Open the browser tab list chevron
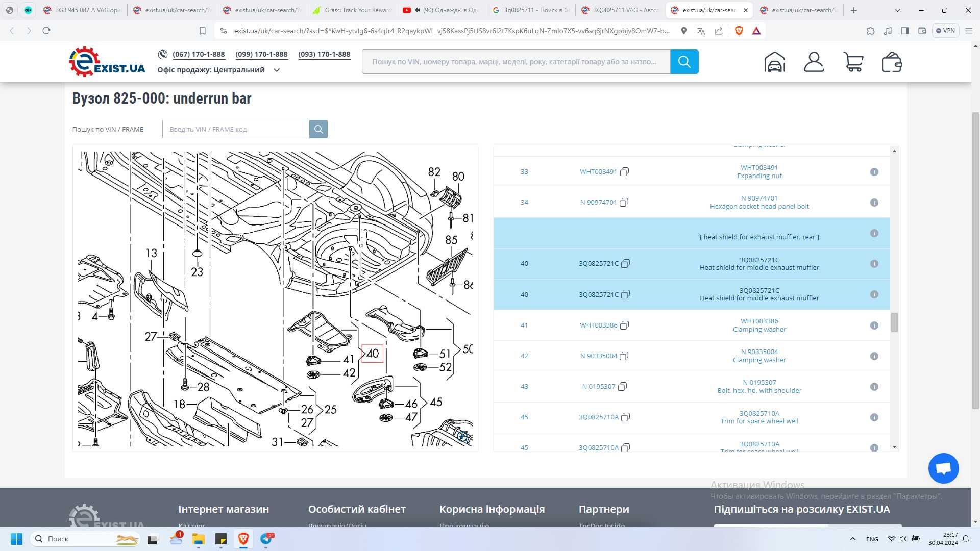Image resolution: width=980 pixels, height=551 pixels. [x=897, y=10]
